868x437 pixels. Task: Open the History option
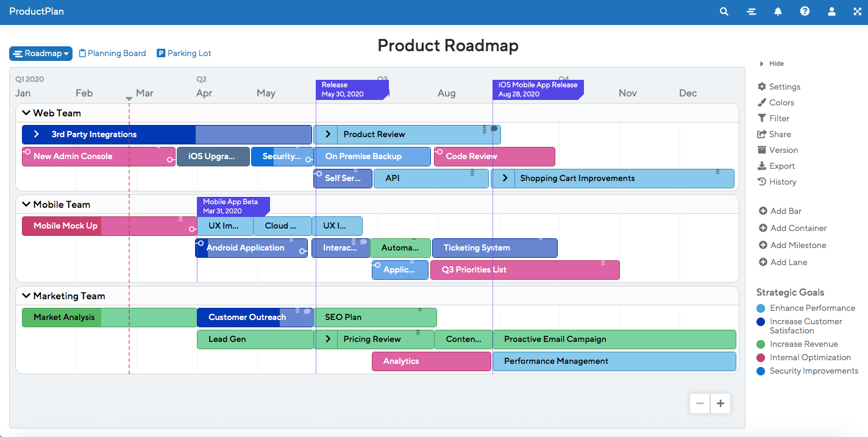(777, 182)
